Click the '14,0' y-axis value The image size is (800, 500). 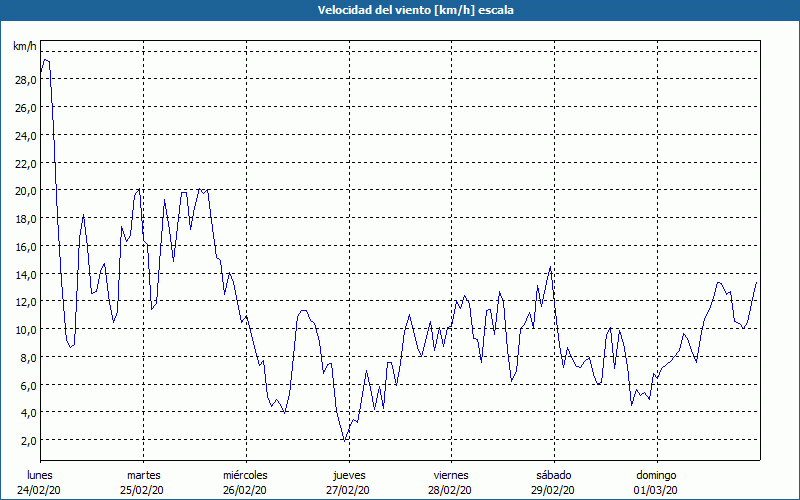(x=26, y=275)
